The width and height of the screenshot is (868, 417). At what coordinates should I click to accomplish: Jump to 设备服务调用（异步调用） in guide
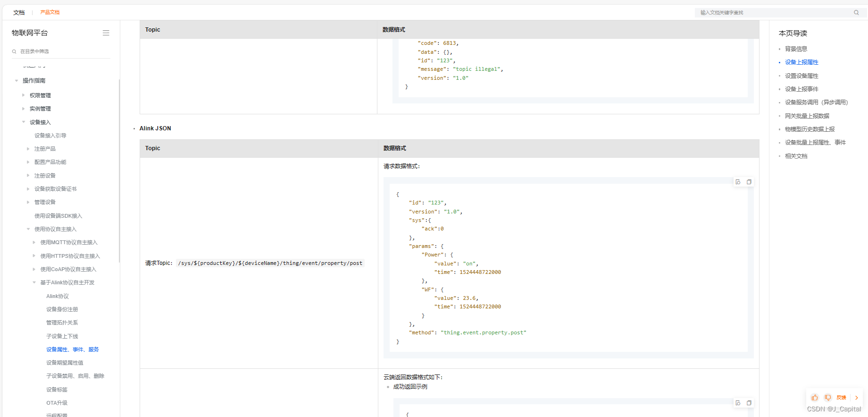click(816, 102)
